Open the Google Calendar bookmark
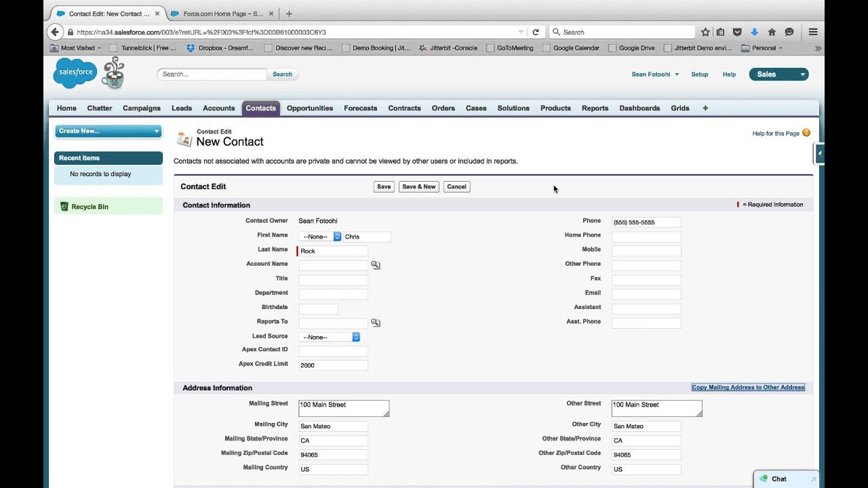This screenshot has width=868, height=488. tap(570, 48)
